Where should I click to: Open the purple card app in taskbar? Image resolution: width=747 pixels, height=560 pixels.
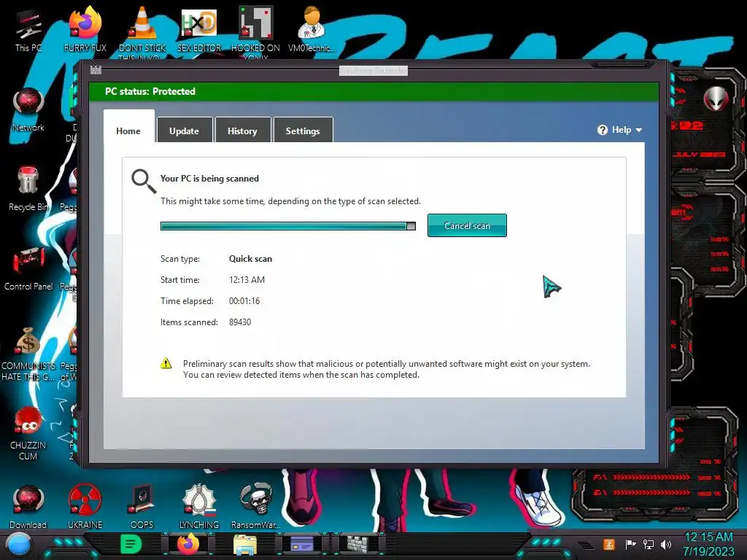(301, 544)
